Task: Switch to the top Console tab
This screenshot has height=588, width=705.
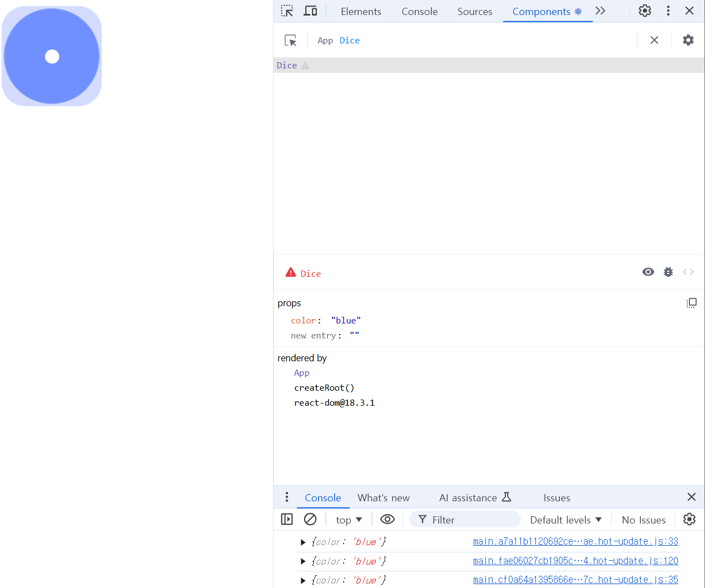Action: [419, 12]
